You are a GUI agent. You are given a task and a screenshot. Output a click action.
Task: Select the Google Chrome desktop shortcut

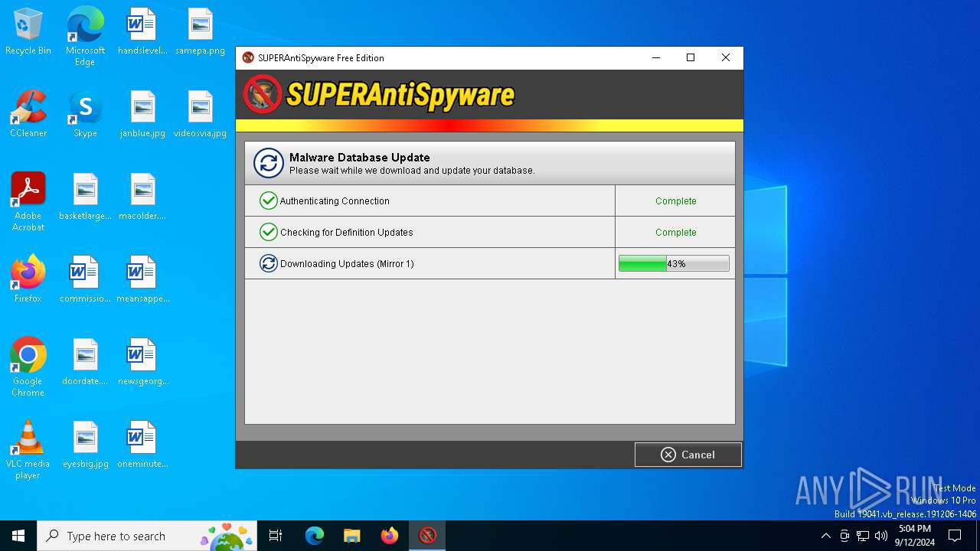[28, 367]
